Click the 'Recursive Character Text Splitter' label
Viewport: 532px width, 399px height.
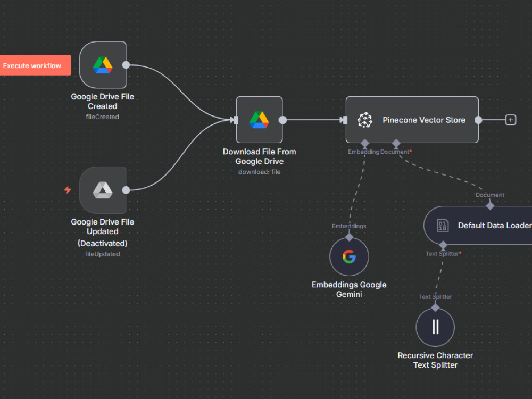[435, 360]
